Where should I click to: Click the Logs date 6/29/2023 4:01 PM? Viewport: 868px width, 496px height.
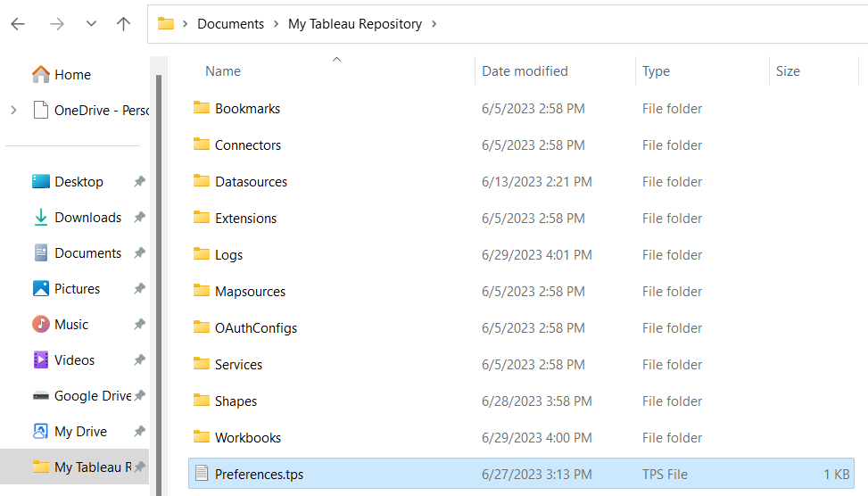(536, 254)
